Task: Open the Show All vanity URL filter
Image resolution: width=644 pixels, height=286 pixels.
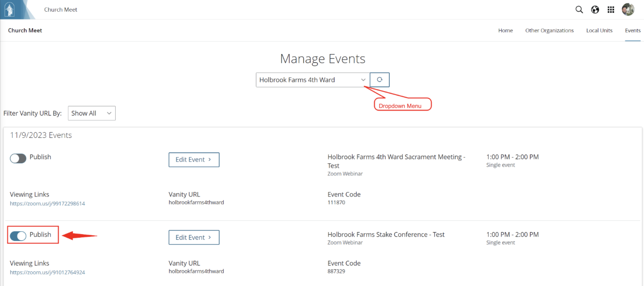Action: [x=92, y=113]
